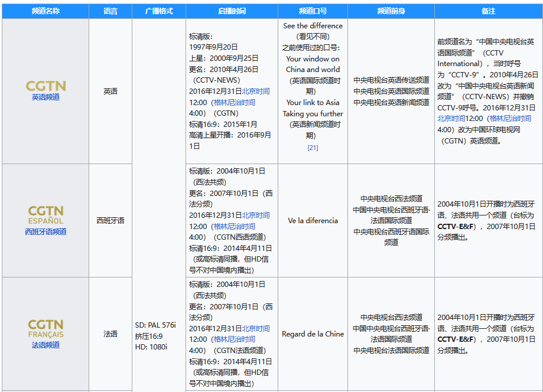Viewport: 543px width, 392px height.
Task: Follow 北京时间 link in English channel launch time
Action: pyautogui.click(x=256, y=92)
